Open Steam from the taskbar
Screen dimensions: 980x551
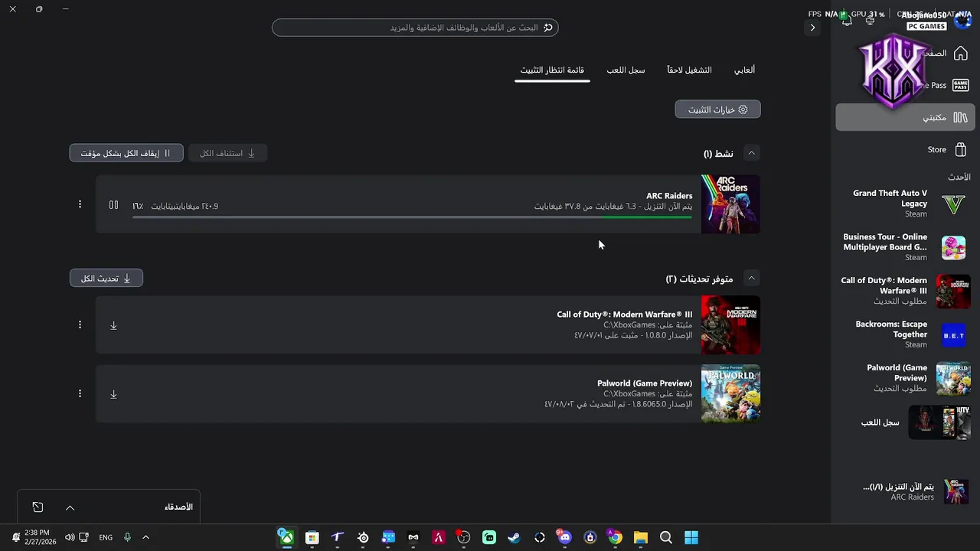514,538
